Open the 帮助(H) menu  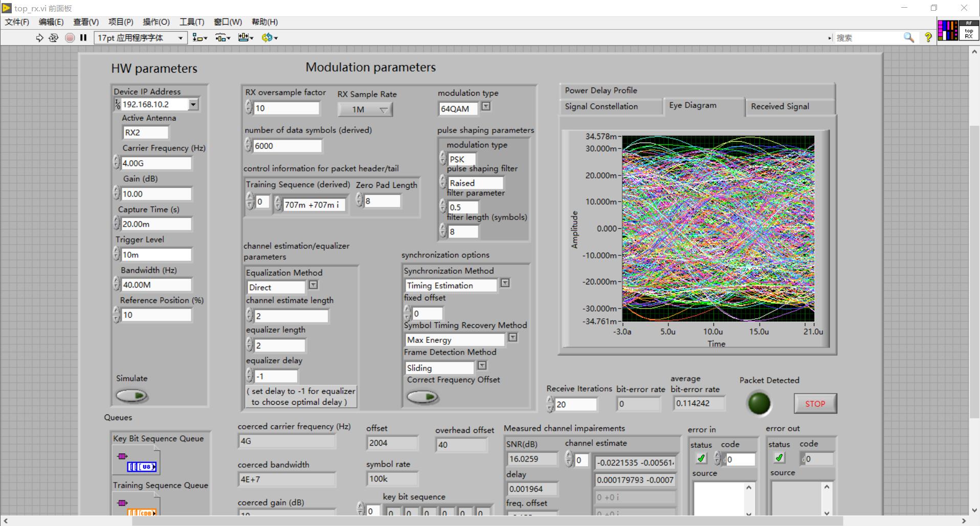pyautogui.click(x=264, y=22)
